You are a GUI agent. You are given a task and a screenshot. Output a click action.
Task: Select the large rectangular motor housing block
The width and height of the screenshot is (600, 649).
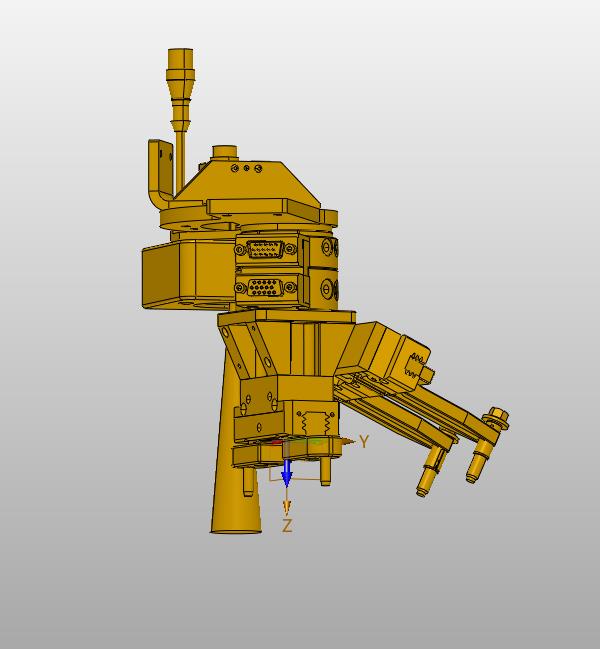click(x=188, y=274)
